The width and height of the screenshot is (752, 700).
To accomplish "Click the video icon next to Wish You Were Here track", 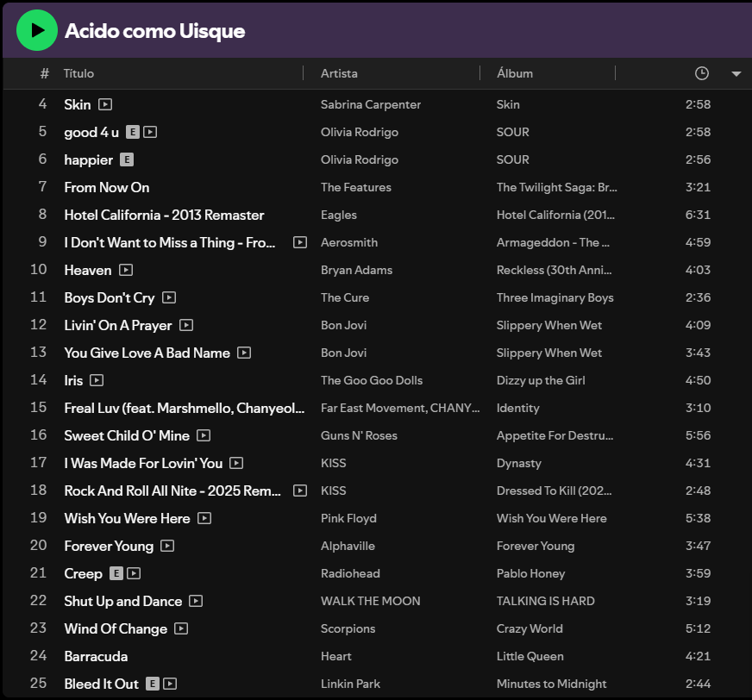I will (x=204, y=518).
